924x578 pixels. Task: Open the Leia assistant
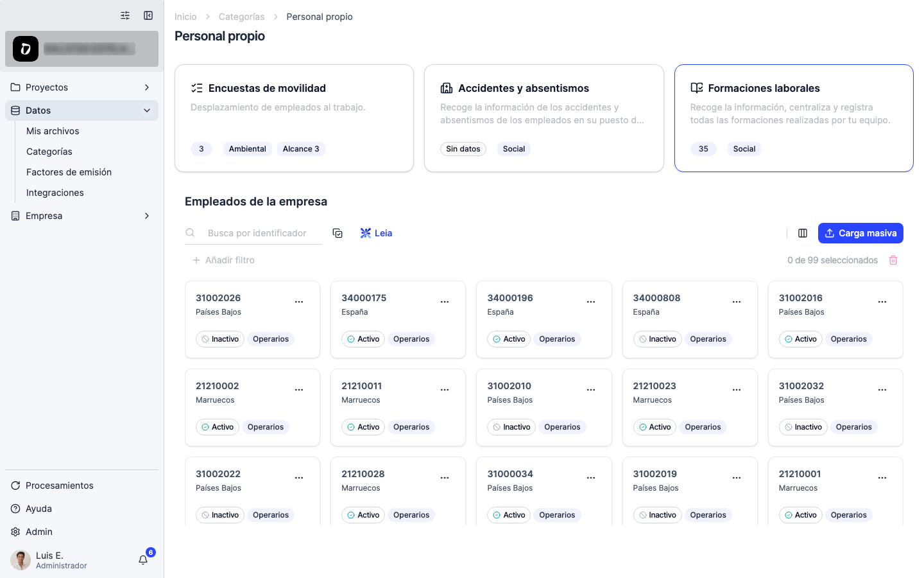(376, 233)
